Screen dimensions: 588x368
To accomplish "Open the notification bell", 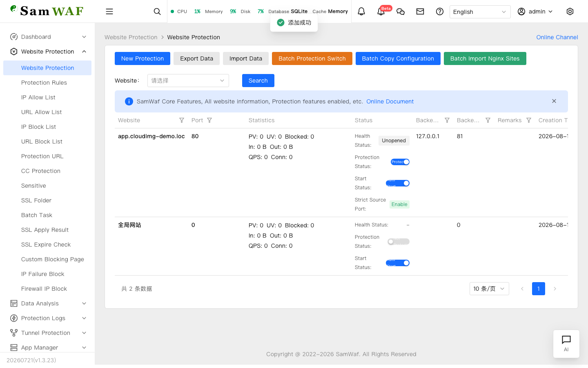I will (x=361, y=11).
